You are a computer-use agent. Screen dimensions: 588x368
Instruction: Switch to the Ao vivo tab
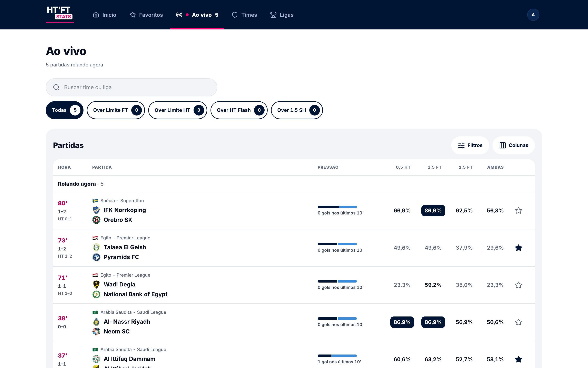(197, 15)
